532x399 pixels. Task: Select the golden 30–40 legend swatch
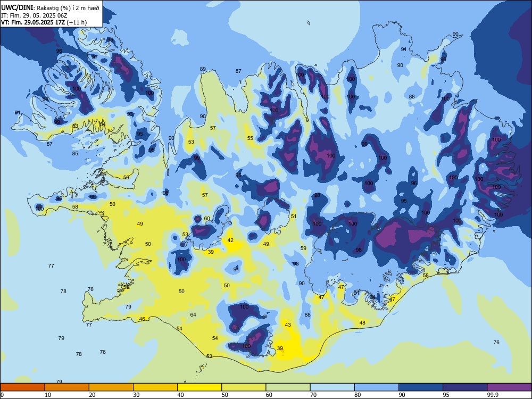coord(155,387)
